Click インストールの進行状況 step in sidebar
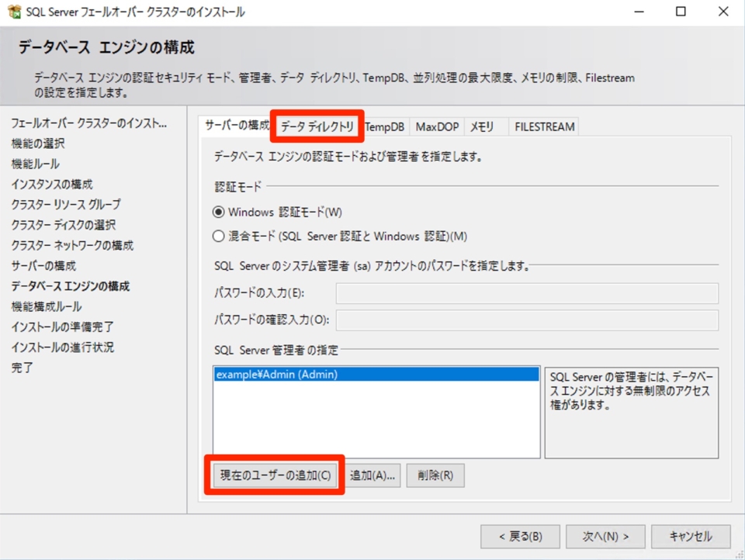745x560 pixels. [62, 347]
